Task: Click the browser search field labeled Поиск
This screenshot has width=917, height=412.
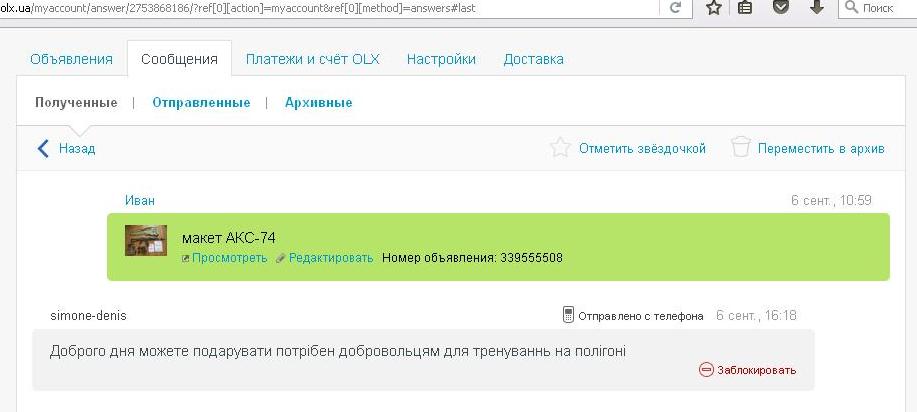Action: [x=878, y=8]
